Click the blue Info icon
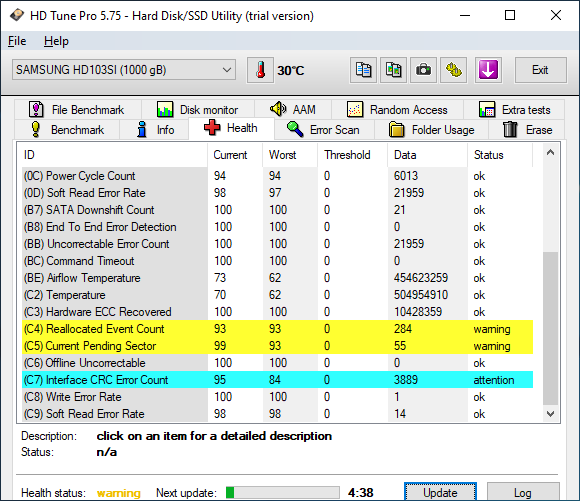This screenshot has height=501, width=580. [x=142, y=130]
